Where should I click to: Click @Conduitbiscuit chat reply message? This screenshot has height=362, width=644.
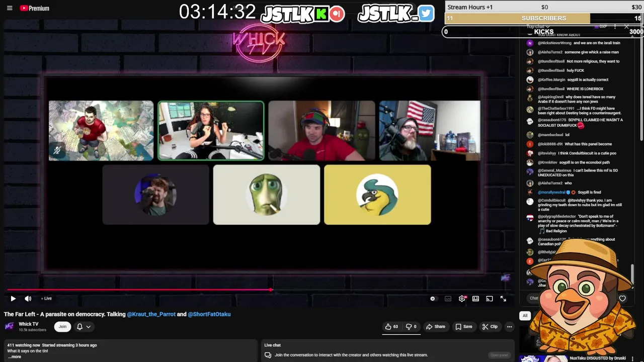pos(580,205)
